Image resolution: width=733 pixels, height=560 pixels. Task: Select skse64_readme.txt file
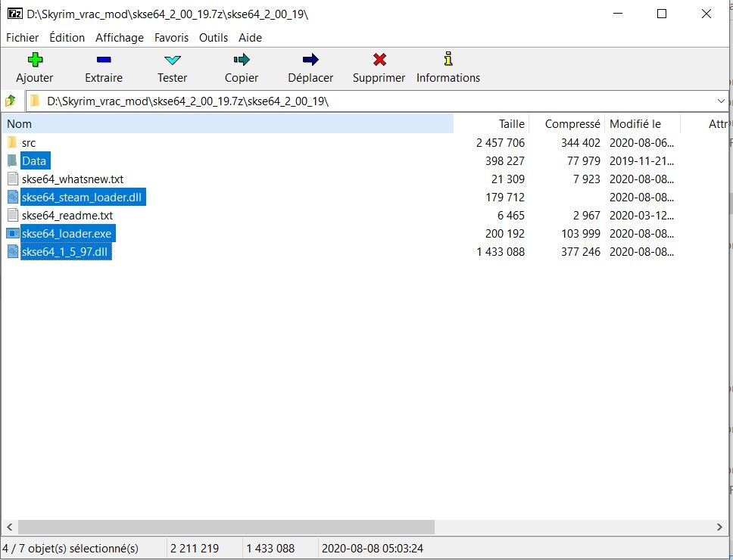tap(67, 216)
